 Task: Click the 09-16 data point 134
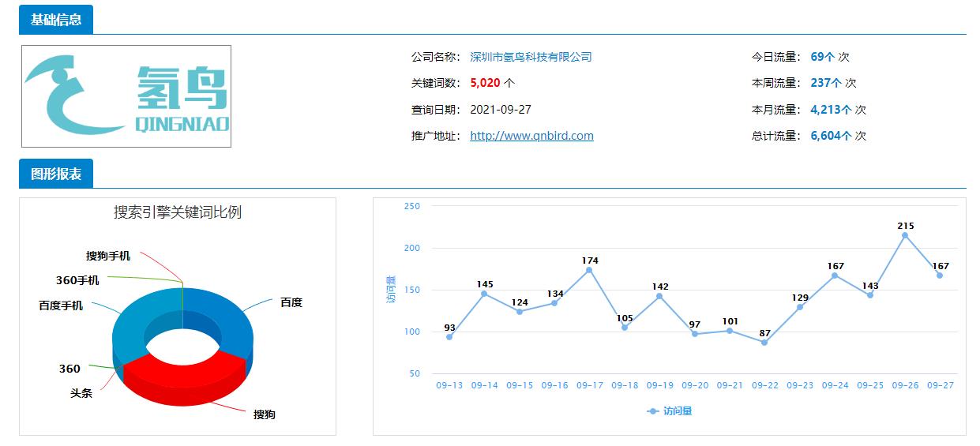554,303
